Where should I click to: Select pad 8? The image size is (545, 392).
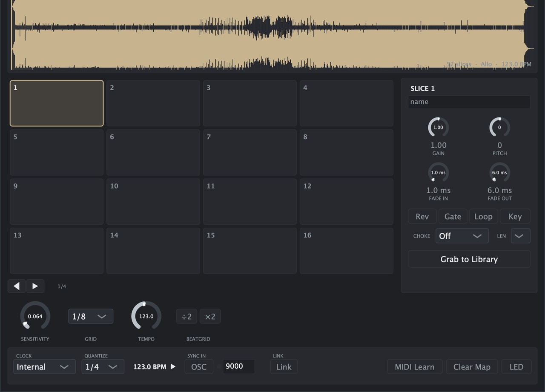[347, 152]
